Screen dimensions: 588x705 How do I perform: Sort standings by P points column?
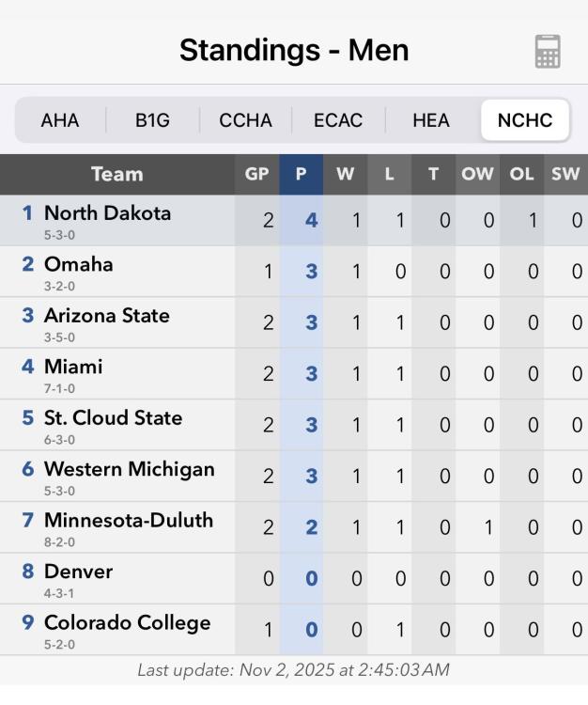point(301,174)
